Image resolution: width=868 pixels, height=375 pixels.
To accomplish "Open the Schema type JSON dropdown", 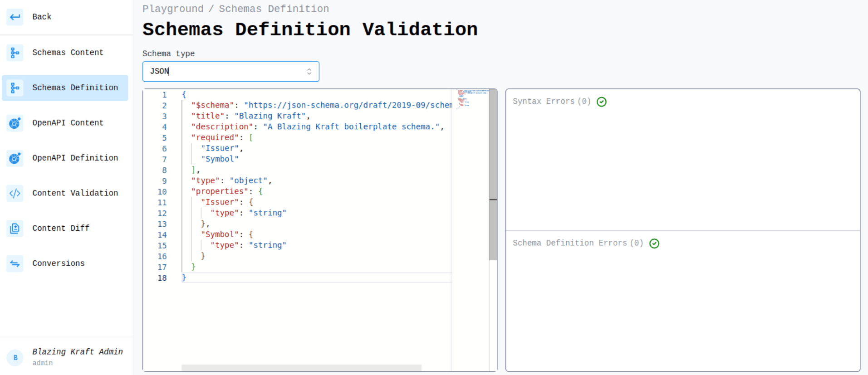I will pos(231,72).
